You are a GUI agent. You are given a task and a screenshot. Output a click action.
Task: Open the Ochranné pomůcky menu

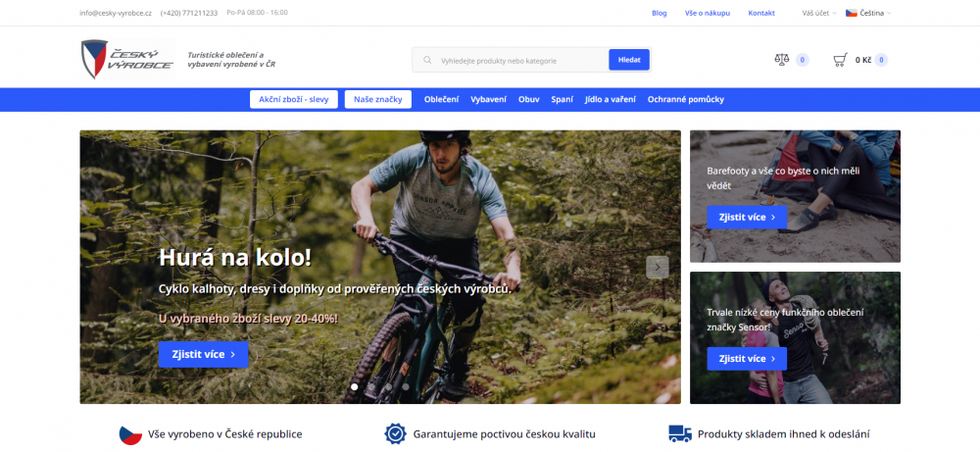point(686,99)
